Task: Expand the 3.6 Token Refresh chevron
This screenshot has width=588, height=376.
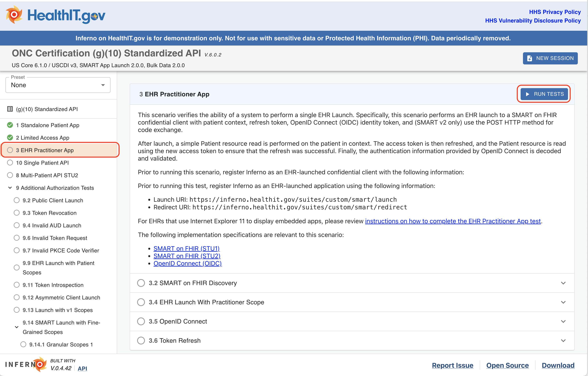Action: pos(563,340)
